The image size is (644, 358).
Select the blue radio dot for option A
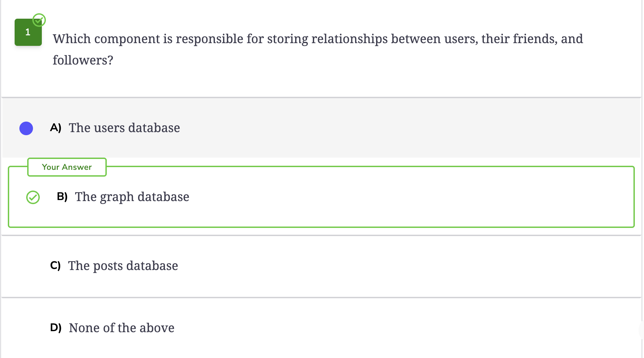26,128
